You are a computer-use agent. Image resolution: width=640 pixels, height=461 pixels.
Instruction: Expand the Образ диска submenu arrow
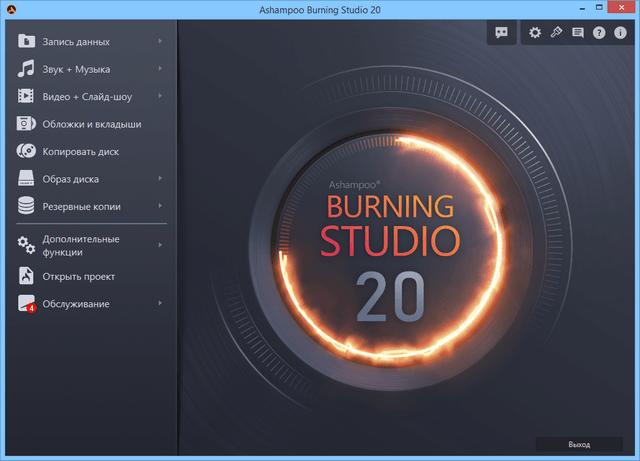[x=160, y=179]
